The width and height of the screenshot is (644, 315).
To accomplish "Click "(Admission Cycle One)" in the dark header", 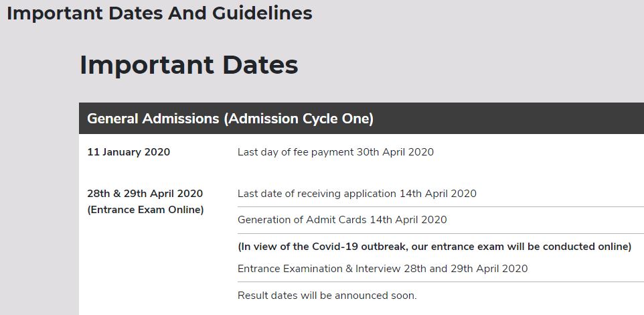I will (x=299, y=119).
